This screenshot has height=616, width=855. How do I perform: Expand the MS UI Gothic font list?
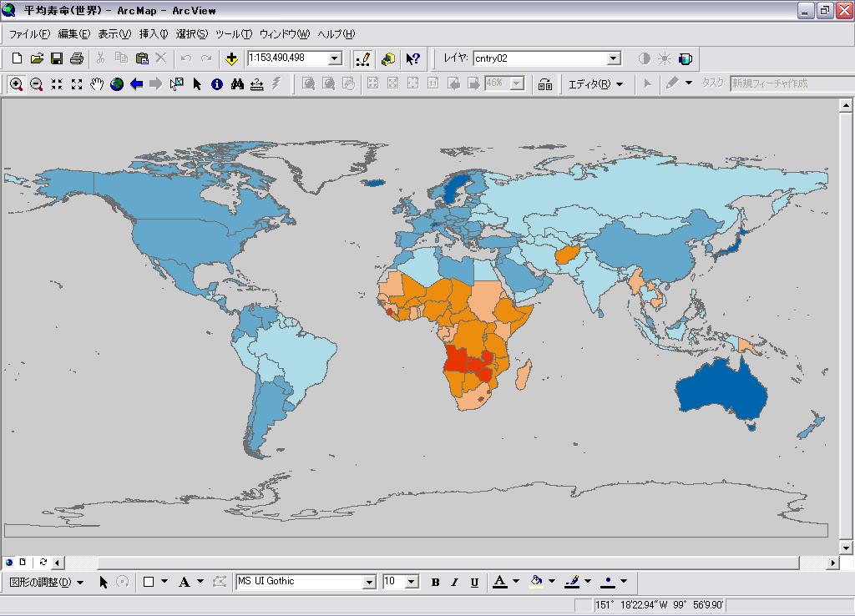coord(368,582)
